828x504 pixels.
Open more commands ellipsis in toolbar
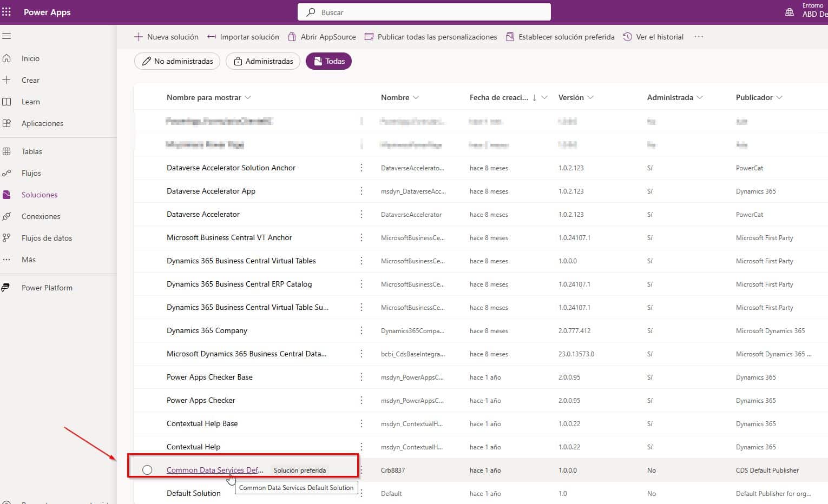tap(699, 37)
